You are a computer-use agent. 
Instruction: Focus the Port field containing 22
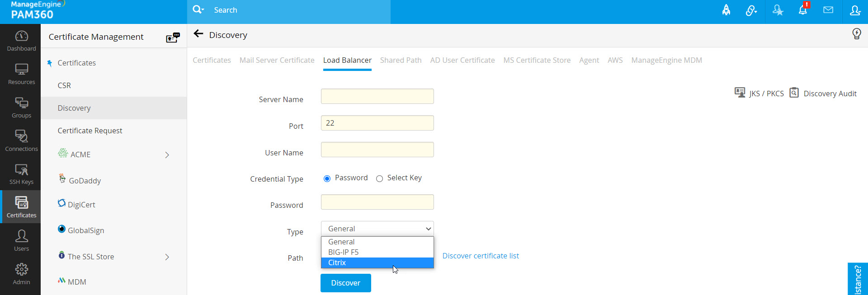click(x=377, y=123)
